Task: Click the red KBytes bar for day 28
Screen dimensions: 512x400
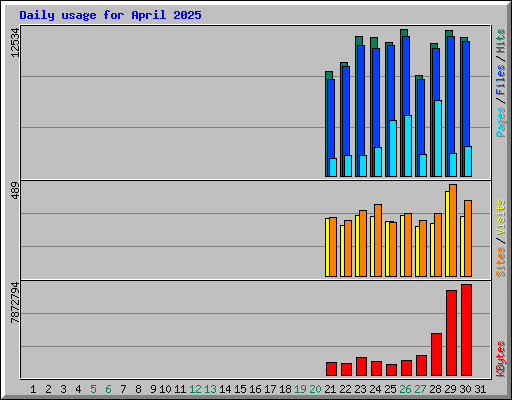Action: tap(436, 354)
